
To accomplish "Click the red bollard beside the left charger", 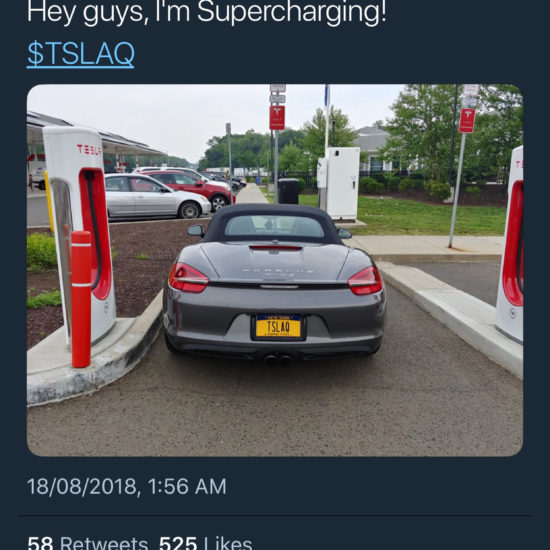I will (x=81, y=299).
